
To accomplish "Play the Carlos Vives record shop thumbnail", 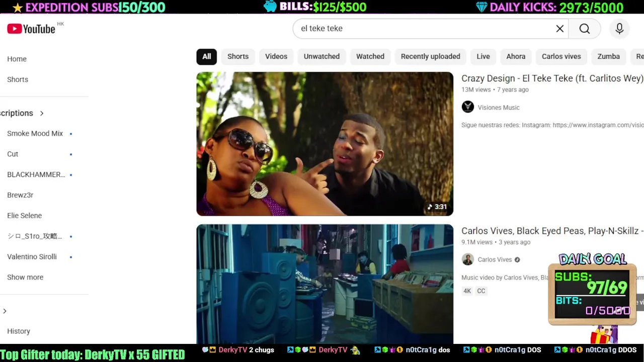I will click(325, 284).
